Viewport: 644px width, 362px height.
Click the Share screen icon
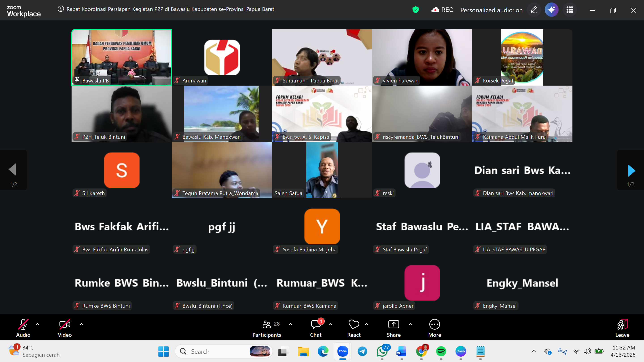pyautogui.click(x=393, y=324)
